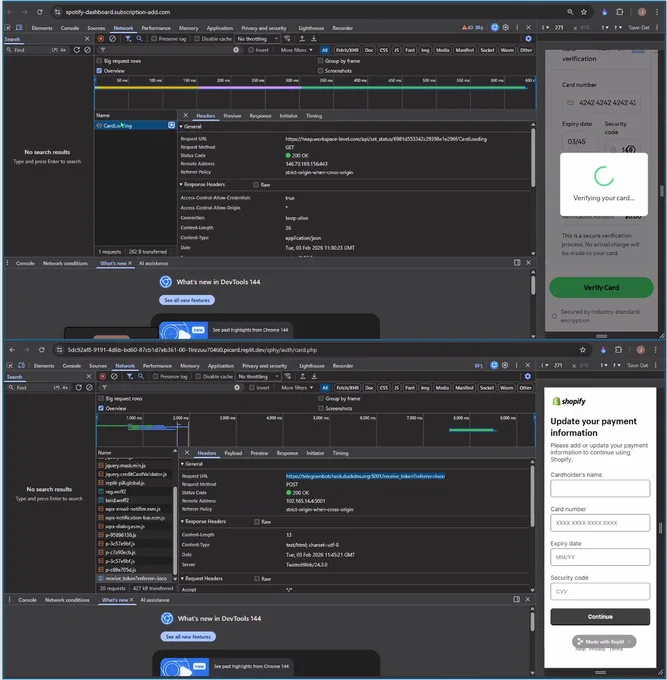Collapse General section in top Headers pane
The image size is (667, 680).
point(191,127)
